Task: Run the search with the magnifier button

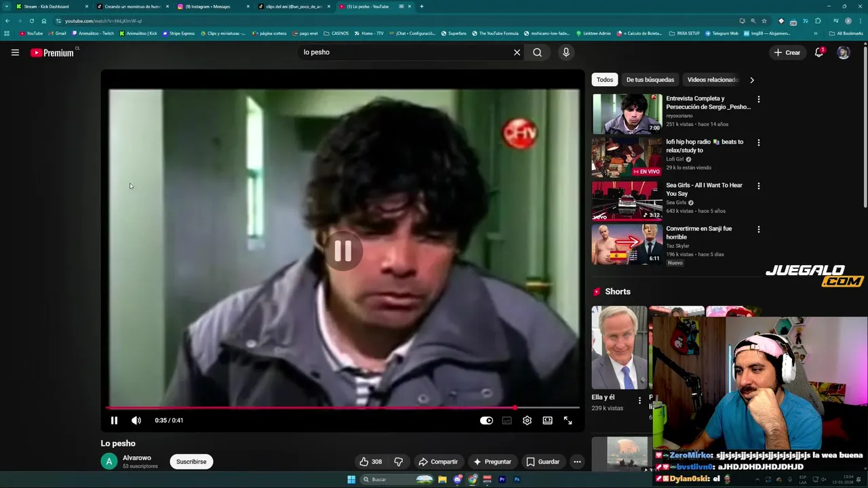Action: point(537,52)
